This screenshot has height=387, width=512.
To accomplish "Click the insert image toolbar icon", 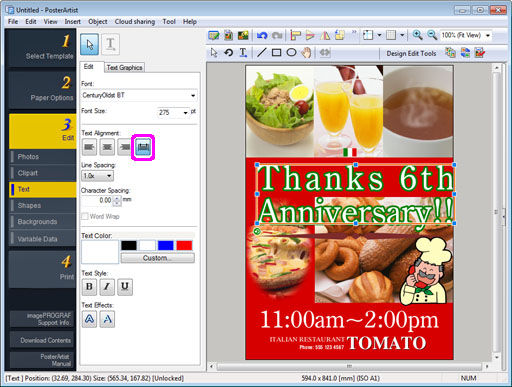I will coord(243,35).
